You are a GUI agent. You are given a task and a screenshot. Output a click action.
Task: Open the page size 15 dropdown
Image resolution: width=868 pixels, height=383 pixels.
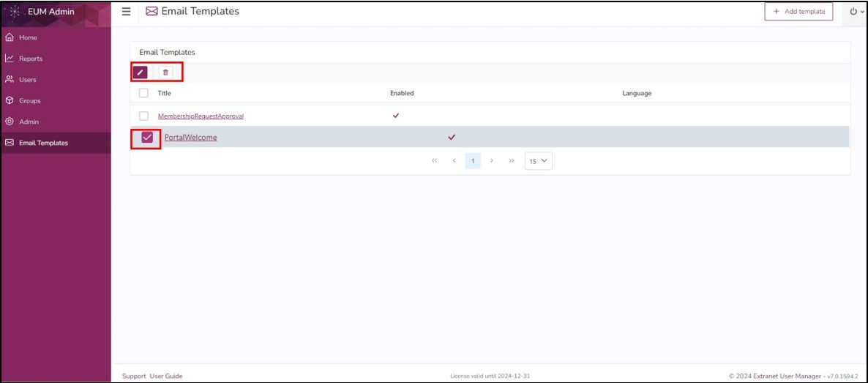point(539,160)
